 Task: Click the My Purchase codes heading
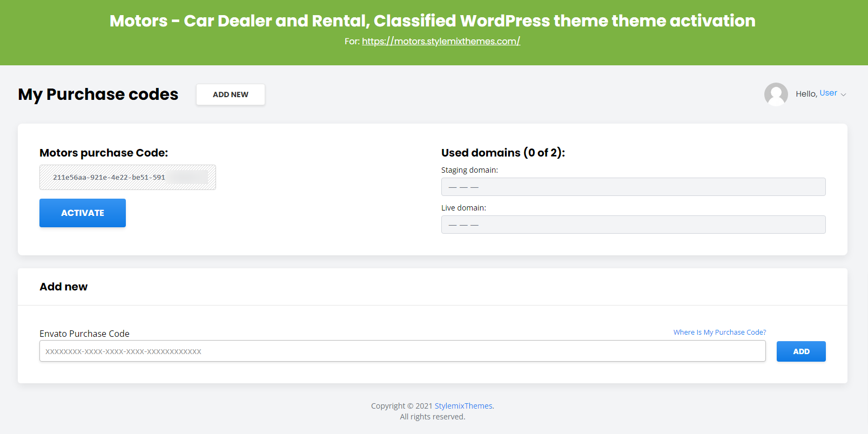[x=98, y=94]
